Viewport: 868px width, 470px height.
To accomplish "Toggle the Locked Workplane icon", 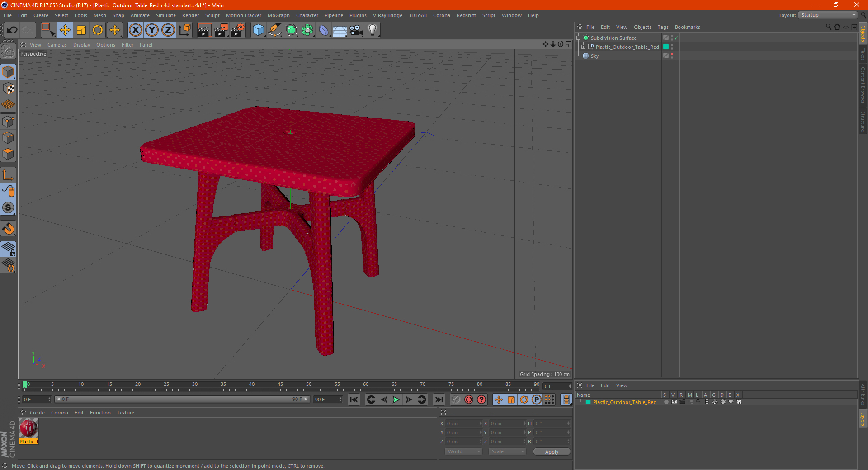I will click(8, 249).
